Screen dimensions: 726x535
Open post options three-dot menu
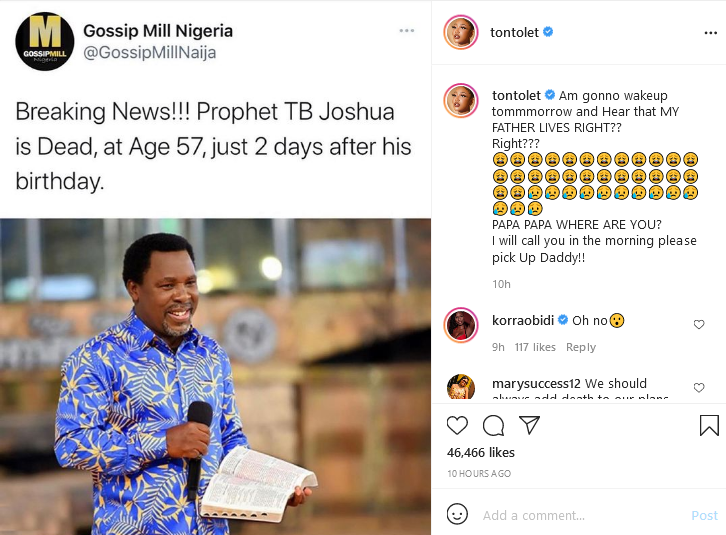tap(710, 32)
